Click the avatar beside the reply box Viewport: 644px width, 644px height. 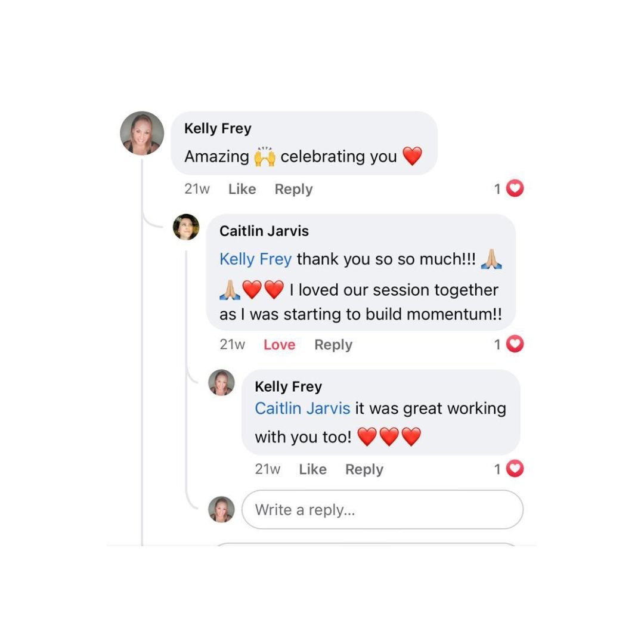pos(221,509)
